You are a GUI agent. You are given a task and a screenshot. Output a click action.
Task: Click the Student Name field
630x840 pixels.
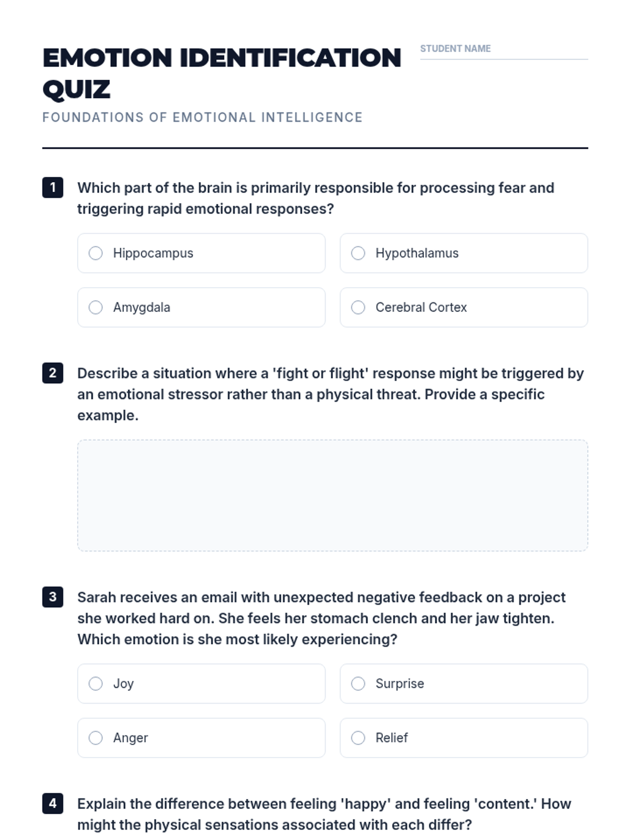503,51
